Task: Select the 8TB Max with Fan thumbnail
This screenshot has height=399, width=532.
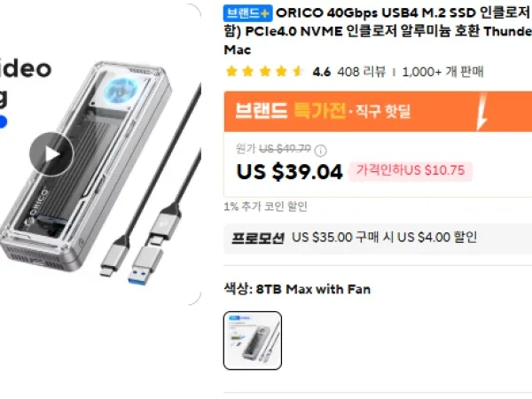Action: [253, 340]
